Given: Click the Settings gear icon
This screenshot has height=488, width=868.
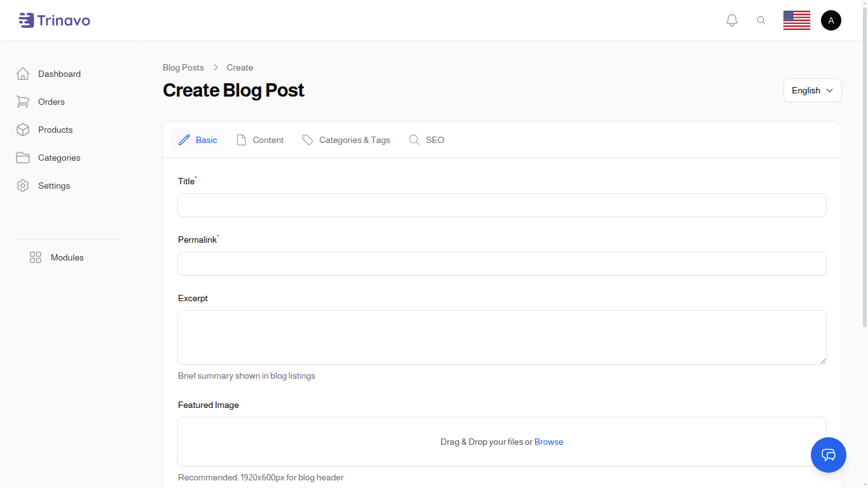Looking at the screenshot, I should [23, 186].
